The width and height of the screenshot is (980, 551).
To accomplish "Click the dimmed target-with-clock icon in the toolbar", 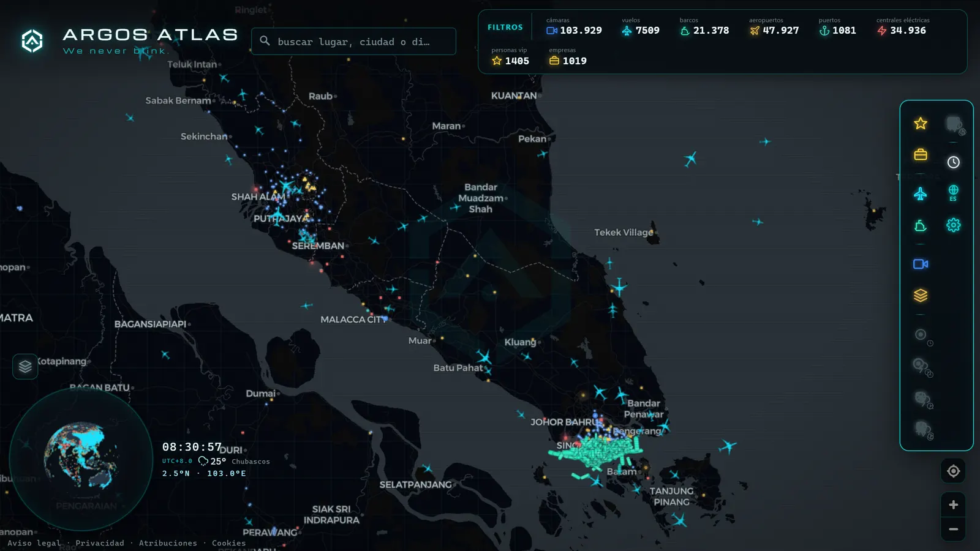I will click(x=922, y=336).
